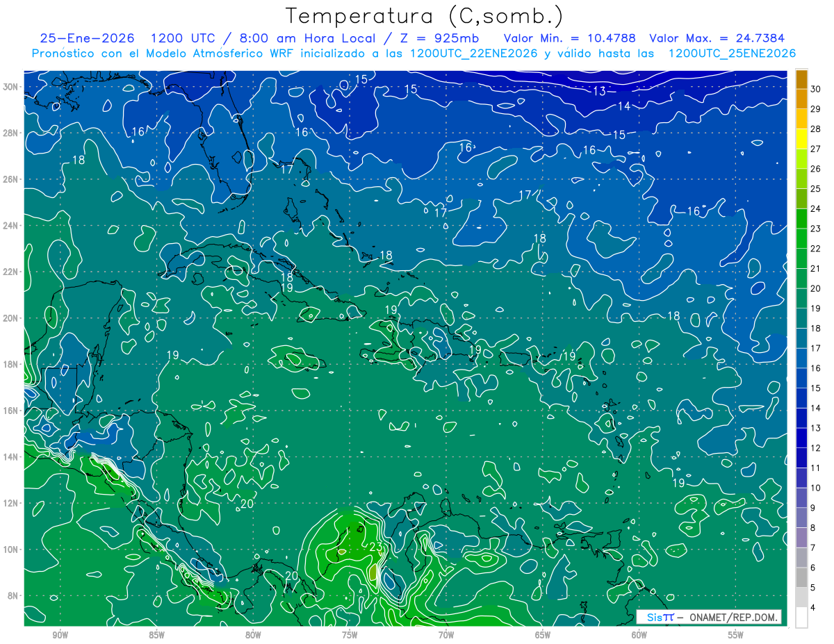Click the "1200UTC_25ENE2026" valid time
This screenshot has width=834, height=644.
[x=732, y=53]
